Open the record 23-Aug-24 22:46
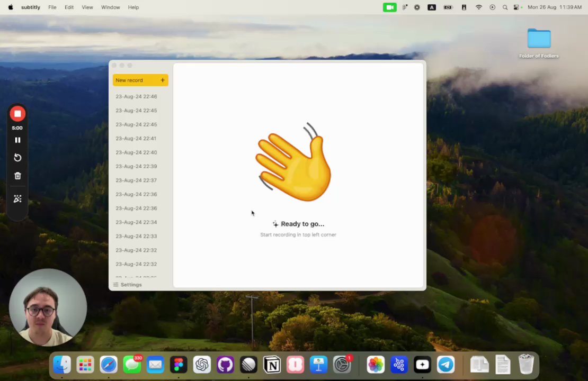The width and height of the screenshot is (588, 381). pos(136,97)
